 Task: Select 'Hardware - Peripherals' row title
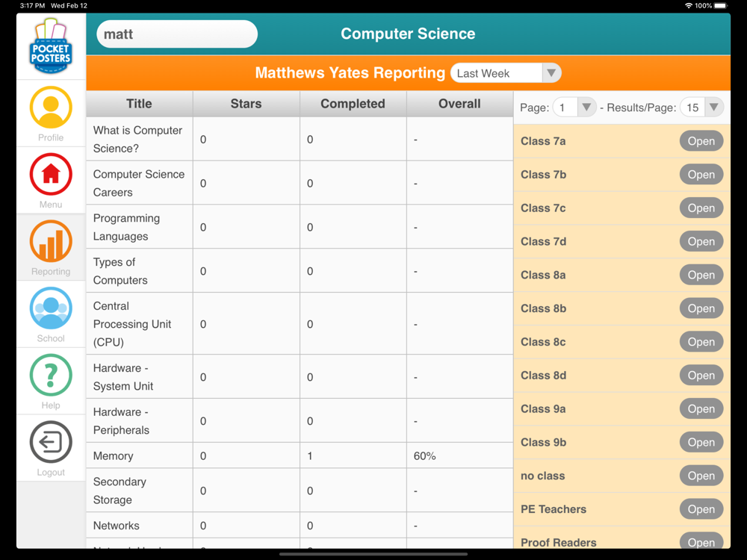121,421
